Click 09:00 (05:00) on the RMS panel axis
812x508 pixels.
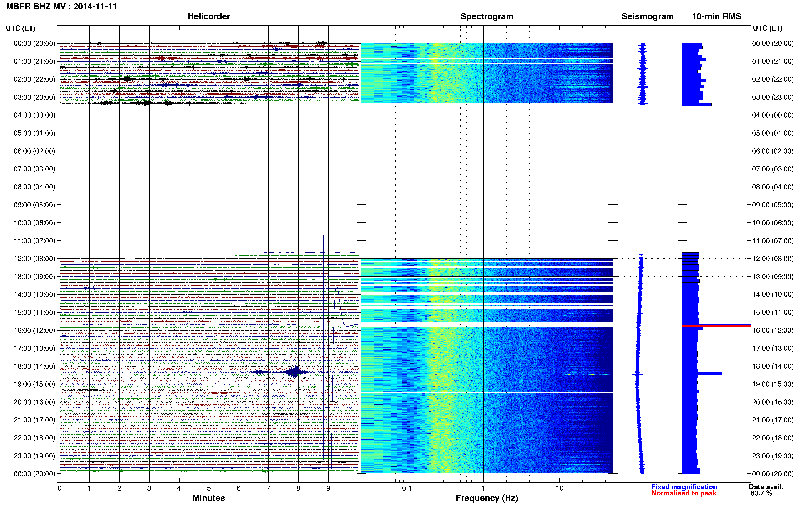click(x=773, y=205)
